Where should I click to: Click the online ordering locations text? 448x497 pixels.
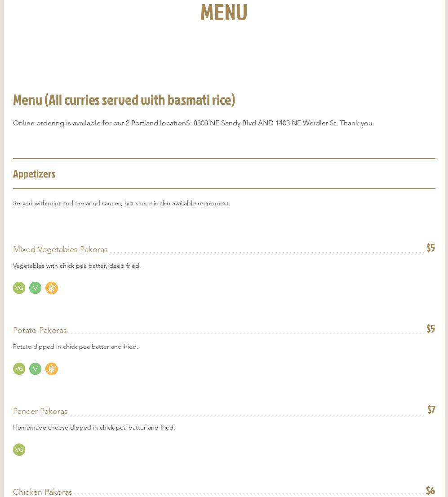[x=193, y=123]
